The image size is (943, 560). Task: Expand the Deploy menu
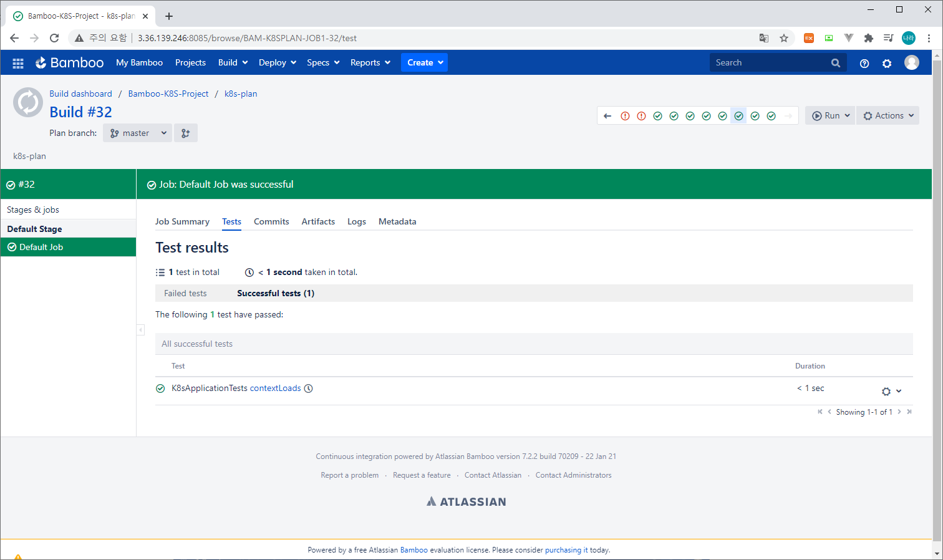[x=278, y=62]
